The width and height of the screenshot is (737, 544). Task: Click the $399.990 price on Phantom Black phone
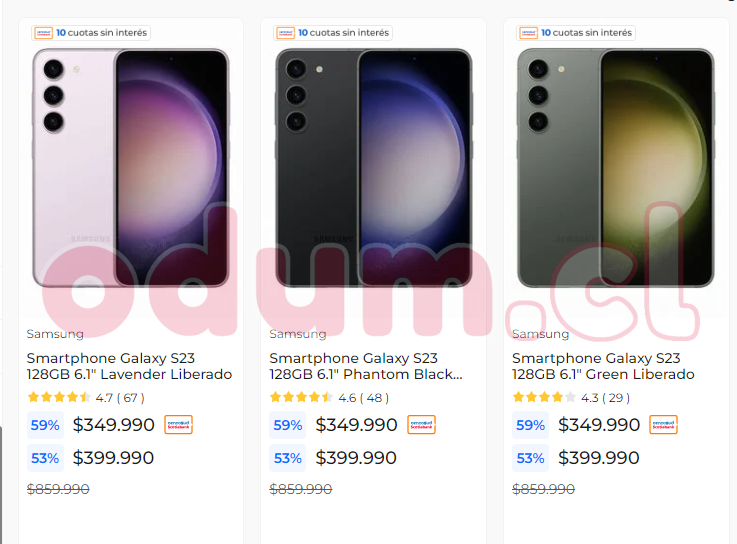point(356,458)
